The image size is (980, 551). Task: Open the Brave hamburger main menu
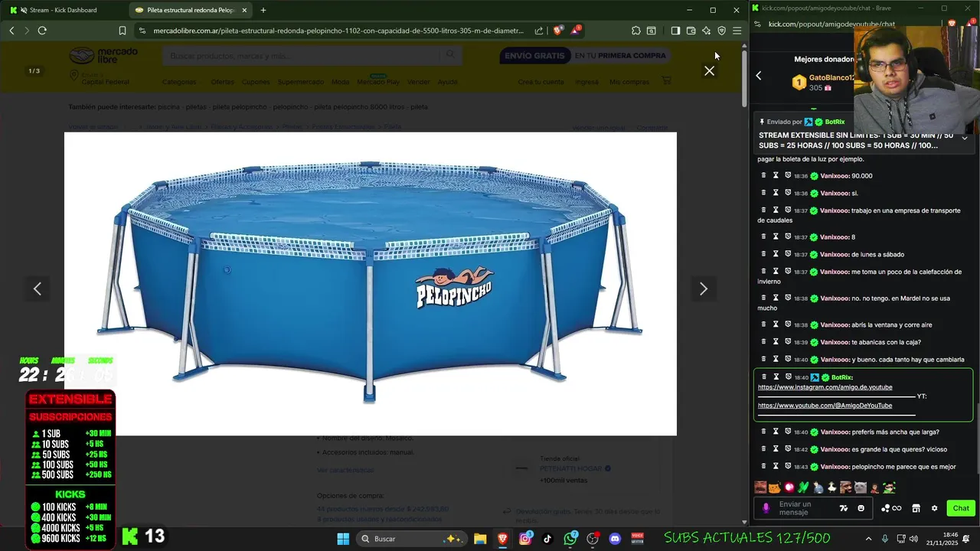(737, 31)
